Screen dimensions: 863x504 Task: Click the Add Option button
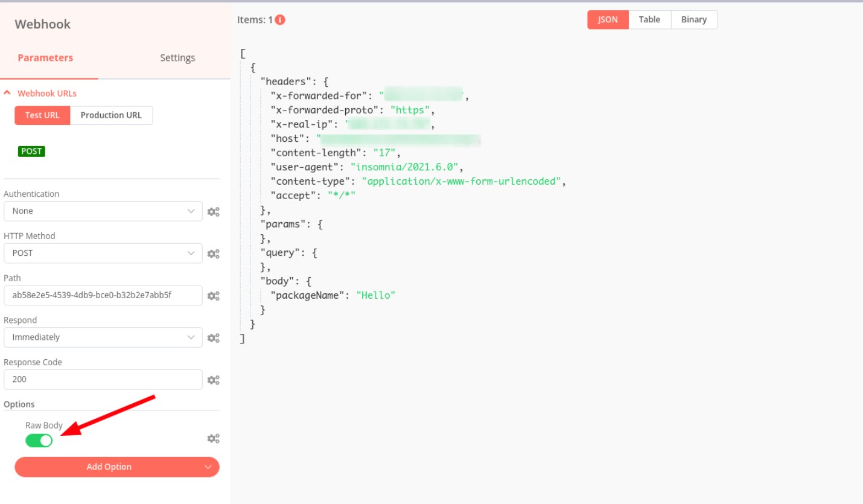(116, 467)
